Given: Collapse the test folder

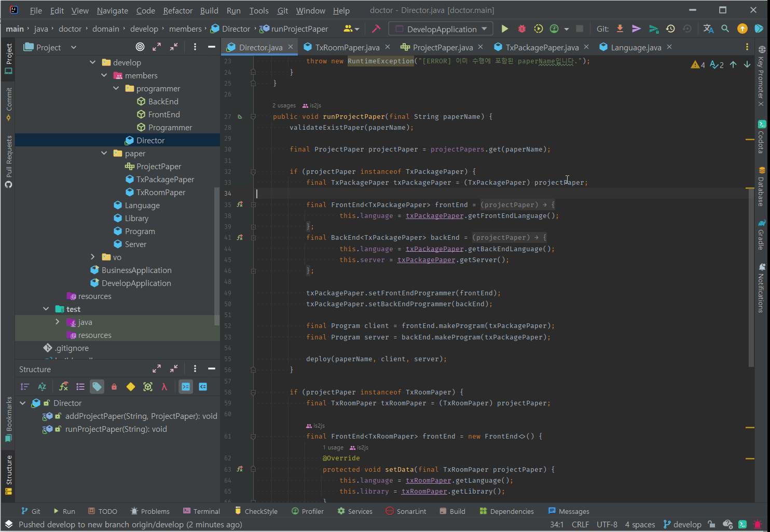Looking at the screenshot, I should click(x=46, y=309).
